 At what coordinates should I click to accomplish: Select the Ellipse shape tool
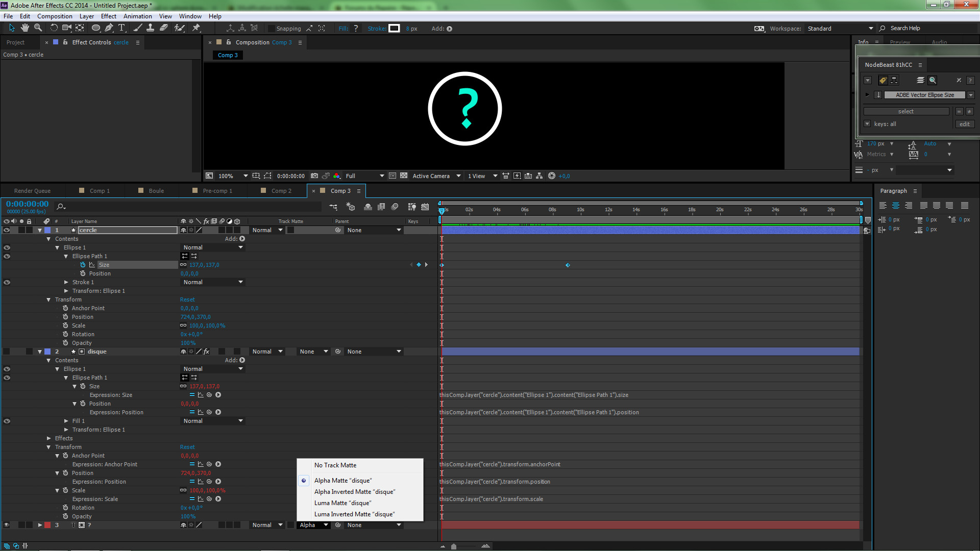tap(95, 28)
